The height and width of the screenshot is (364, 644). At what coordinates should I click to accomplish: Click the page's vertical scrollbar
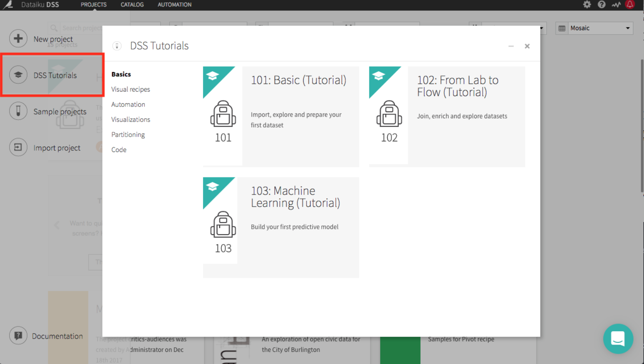(642, 125)
